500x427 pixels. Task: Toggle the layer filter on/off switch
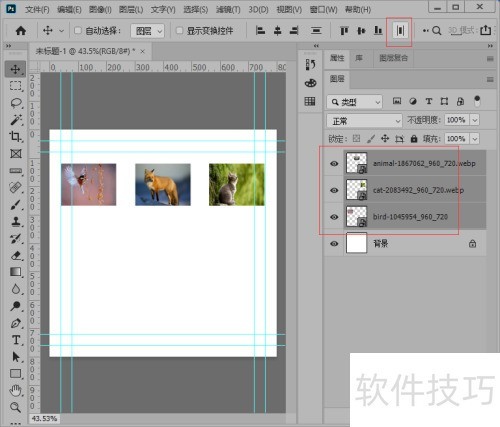tap(477, 101)
